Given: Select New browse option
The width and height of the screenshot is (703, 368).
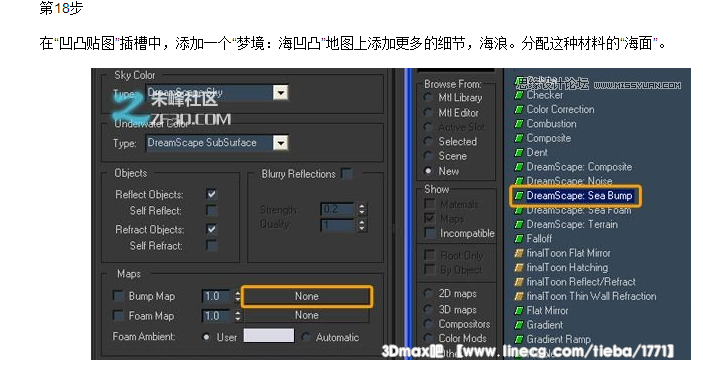Looking at the screenshot, I should click(x=428, y=171).
